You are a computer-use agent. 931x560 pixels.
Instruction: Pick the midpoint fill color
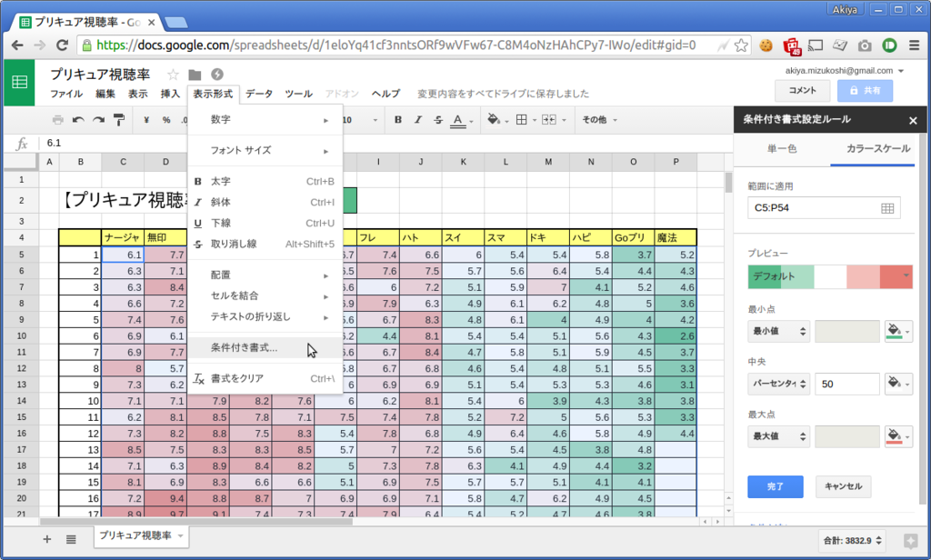(x=897, y=384)
